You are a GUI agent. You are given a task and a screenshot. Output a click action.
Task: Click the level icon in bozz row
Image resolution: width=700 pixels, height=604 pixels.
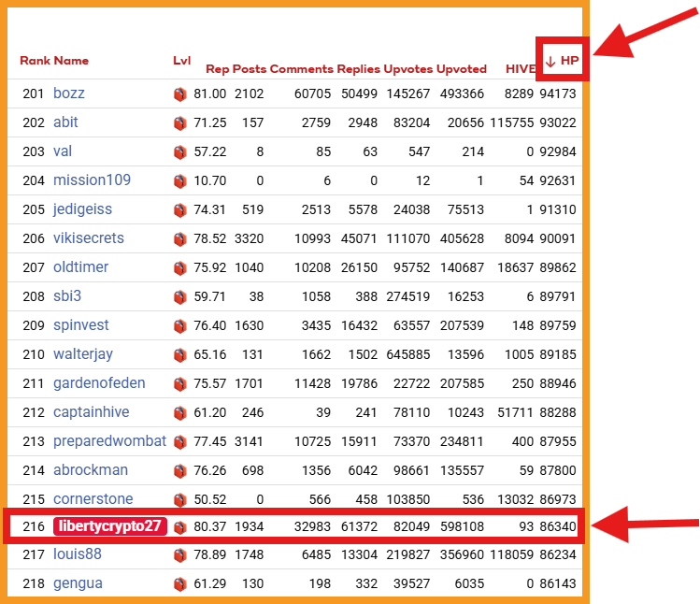(x=180, y=94)
